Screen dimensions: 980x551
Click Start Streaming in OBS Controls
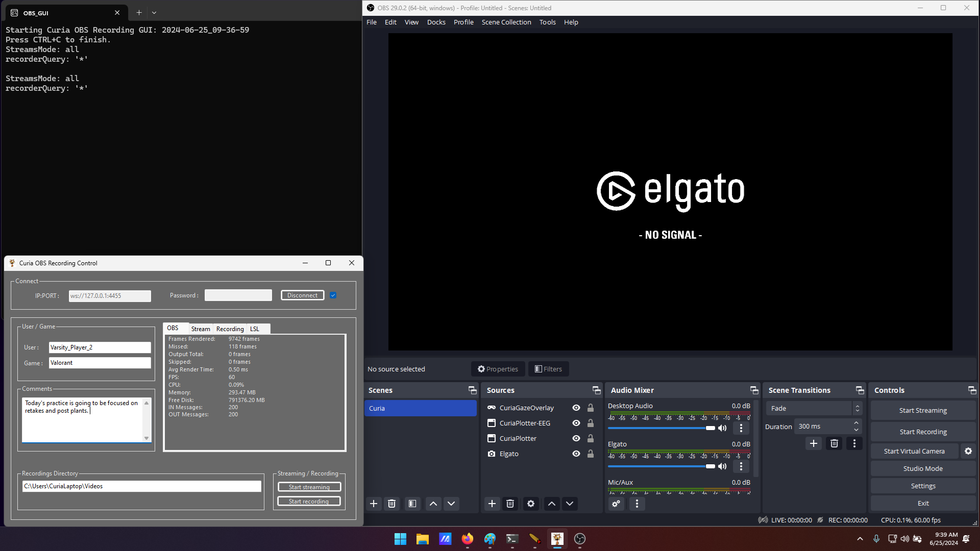(x=923, y=410)
